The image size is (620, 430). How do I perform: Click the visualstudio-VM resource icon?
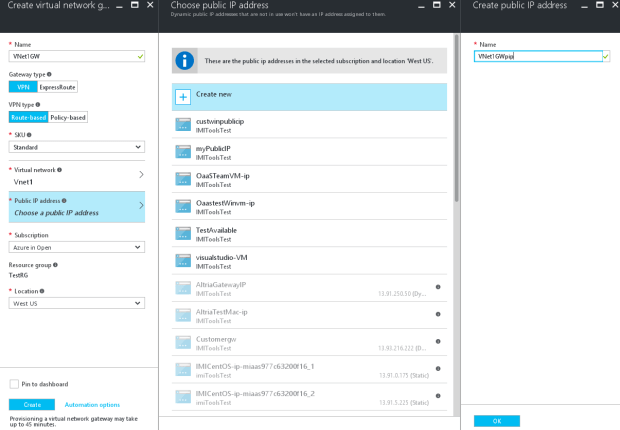coord(183,261)
